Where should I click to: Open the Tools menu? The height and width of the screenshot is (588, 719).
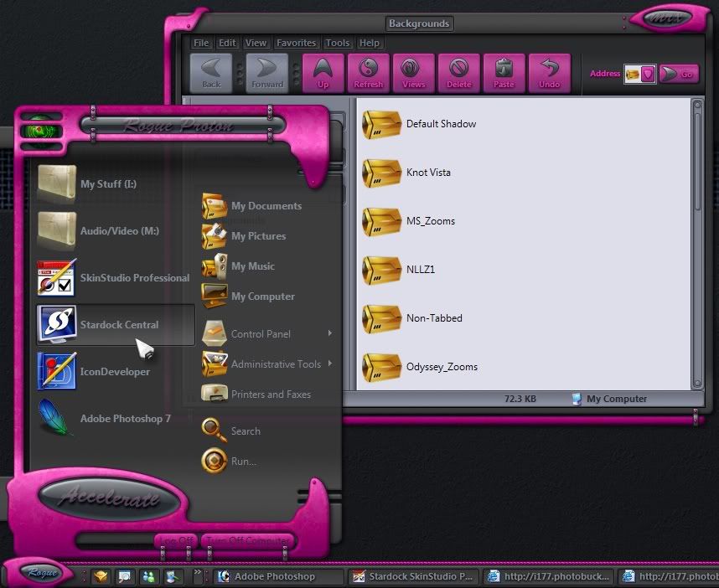338,43
